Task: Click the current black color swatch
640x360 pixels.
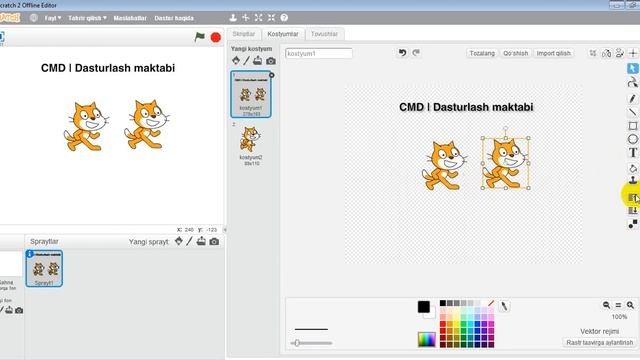Action: pyautogui.click(x=423, y=307)
